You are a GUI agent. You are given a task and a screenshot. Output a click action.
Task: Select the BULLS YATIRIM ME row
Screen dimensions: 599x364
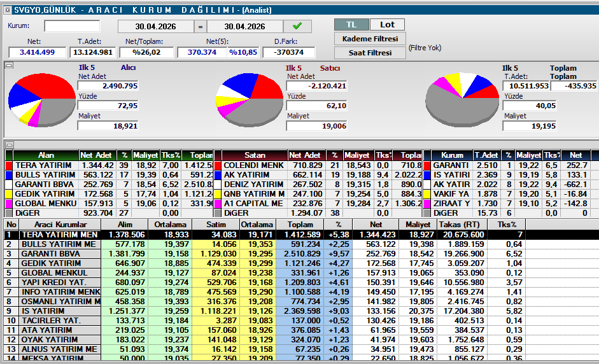(x=302, y=244)
